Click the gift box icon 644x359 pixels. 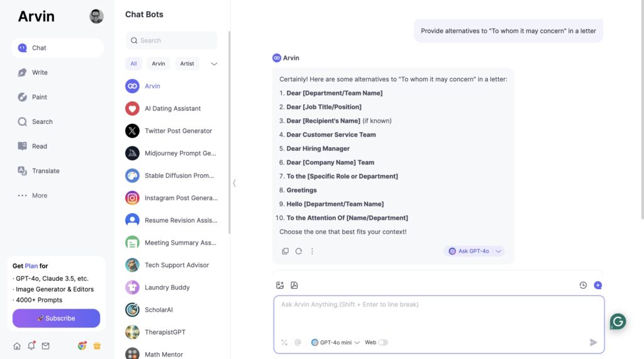coord(97,346)
